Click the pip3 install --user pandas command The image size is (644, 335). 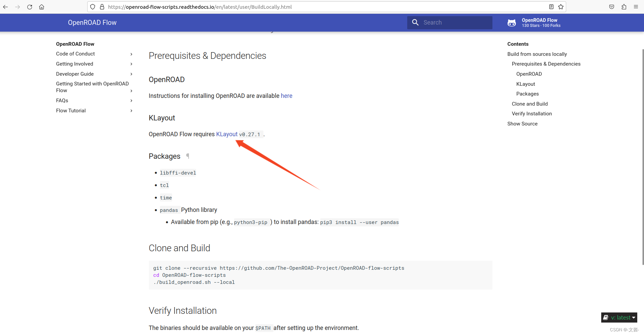[359, 222]
